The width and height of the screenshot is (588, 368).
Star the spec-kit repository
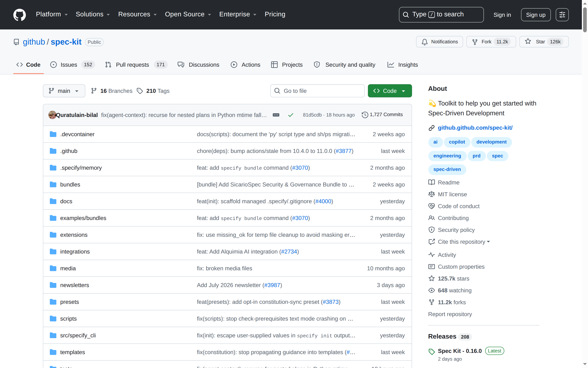coord(544,42)
